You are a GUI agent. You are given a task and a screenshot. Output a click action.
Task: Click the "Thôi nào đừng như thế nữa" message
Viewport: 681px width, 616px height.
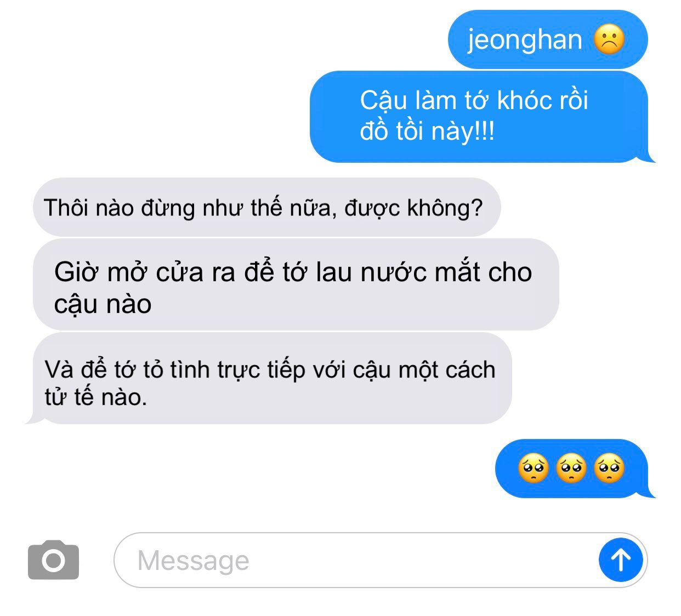click(266, 207)
